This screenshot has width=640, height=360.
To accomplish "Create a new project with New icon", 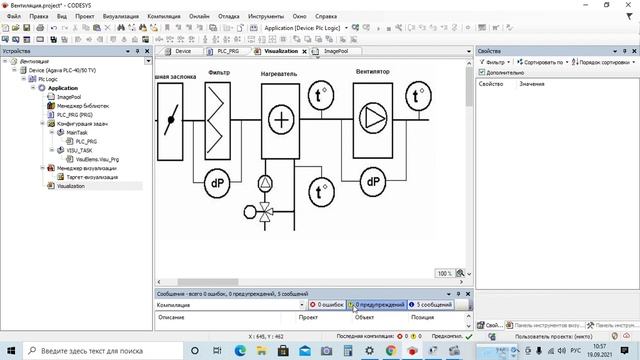I will click(x=5, y=28).
